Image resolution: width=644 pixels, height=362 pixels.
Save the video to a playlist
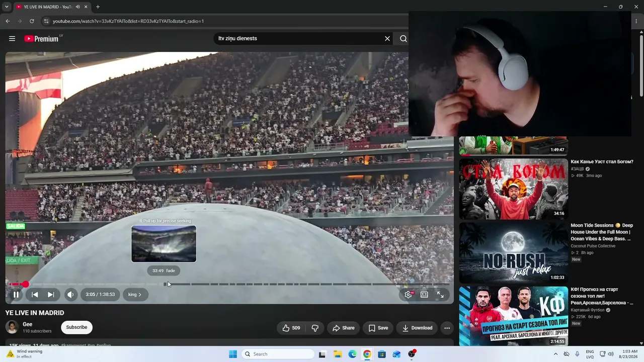(x=378, y=328)
